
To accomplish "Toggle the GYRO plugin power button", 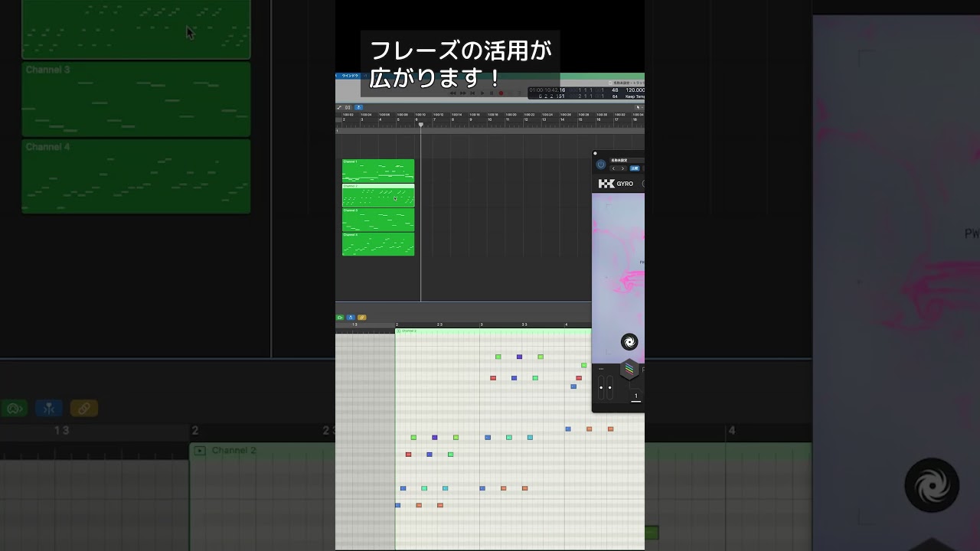I will coord(600,165).
